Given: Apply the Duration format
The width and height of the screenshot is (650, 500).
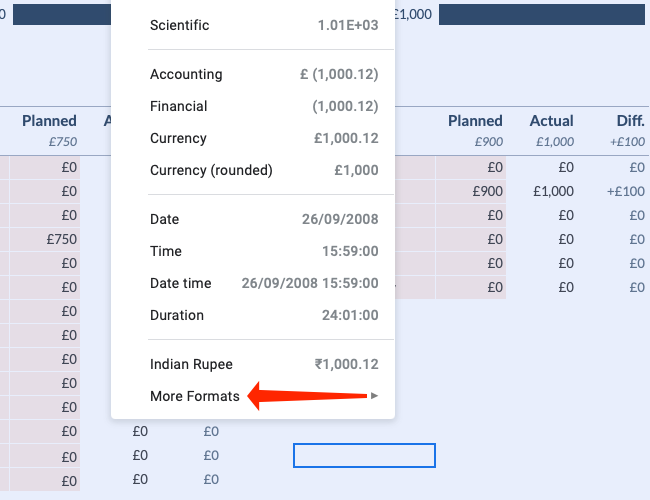Looking at the screenshot, I should 177,315.
